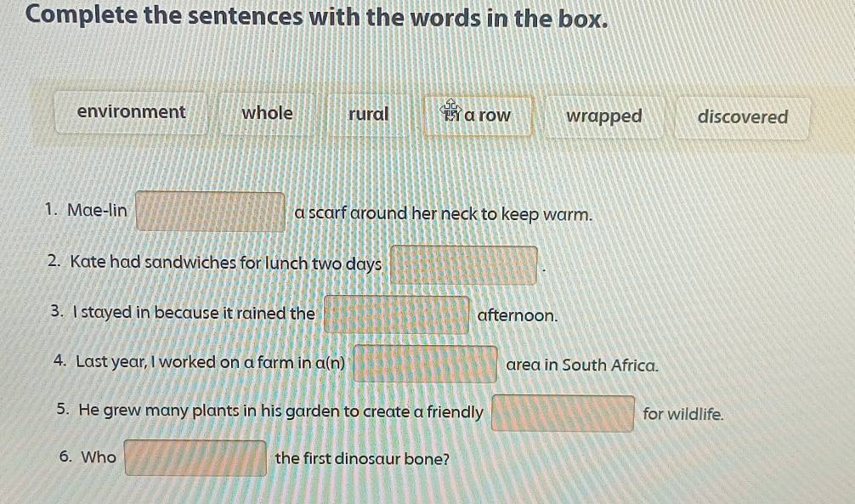Viewport: 855px width, 504px height.
Task: Choose the 'rural' word tile
Action: pyautogui.click(x=368, y=114)
